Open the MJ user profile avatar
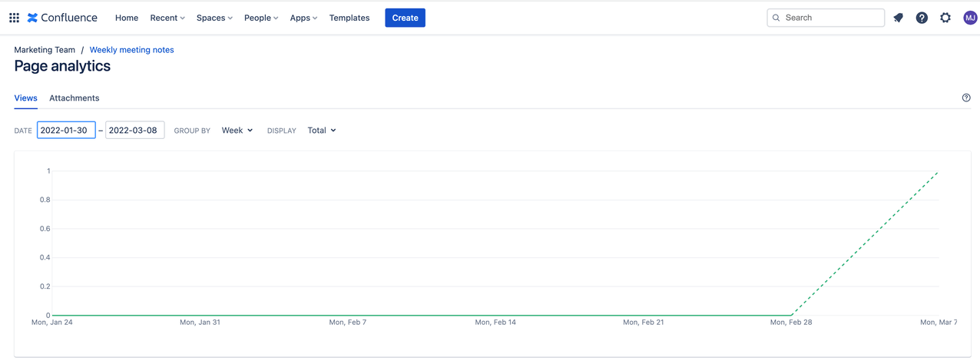The width and height of the screenshot is (980, 364). click(970, 18)
